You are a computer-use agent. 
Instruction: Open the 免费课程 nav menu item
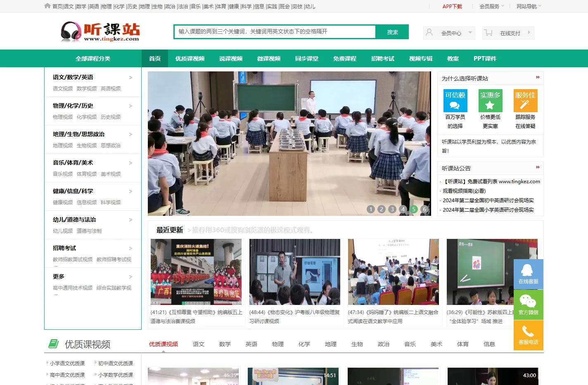click(x=345, y=59)
